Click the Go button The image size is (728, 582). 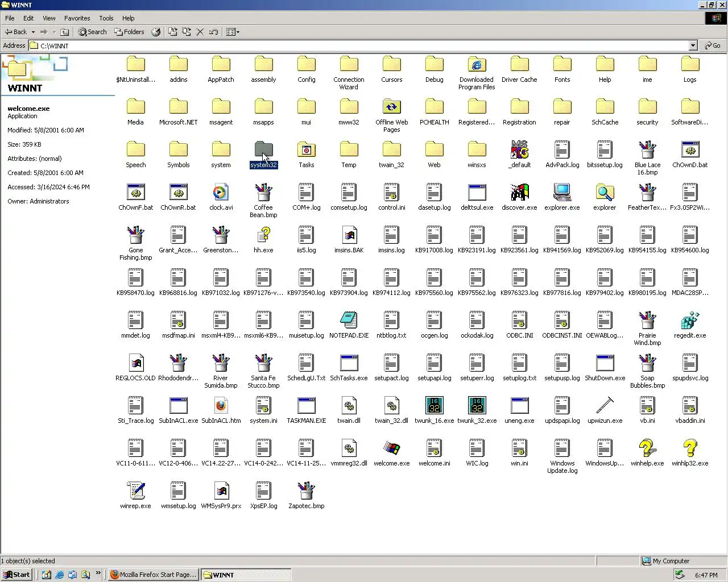[x=713, y=45]
